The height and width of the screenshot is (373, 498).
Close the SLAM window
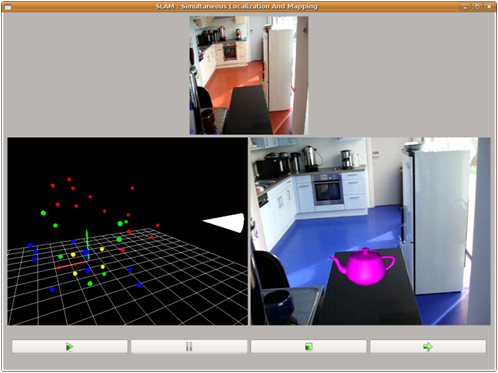pos(489,7)
